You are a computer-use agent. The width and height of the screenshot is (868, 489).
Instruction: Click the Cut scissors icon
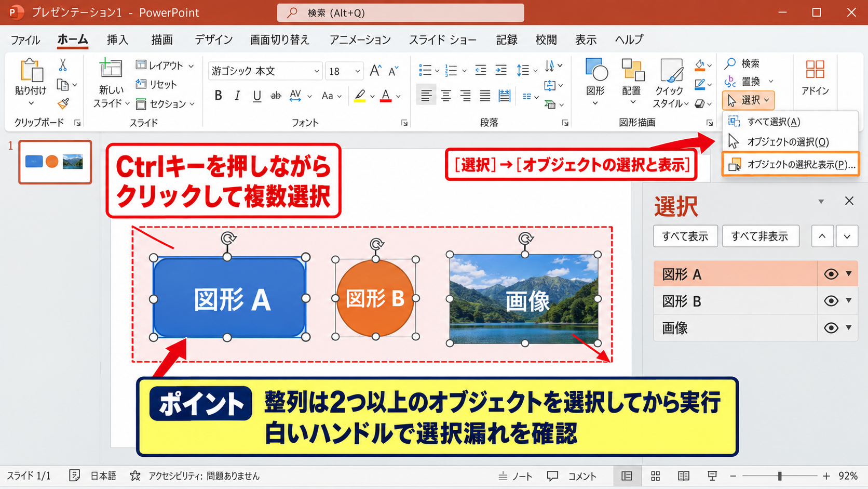[x=63, y=65]
